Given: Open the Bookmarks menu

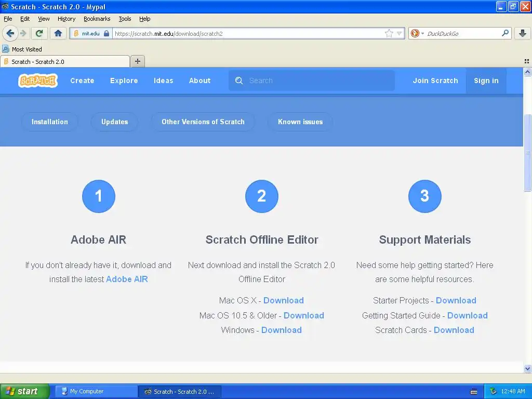Looking at the screenshot, I should click(97, 19).
